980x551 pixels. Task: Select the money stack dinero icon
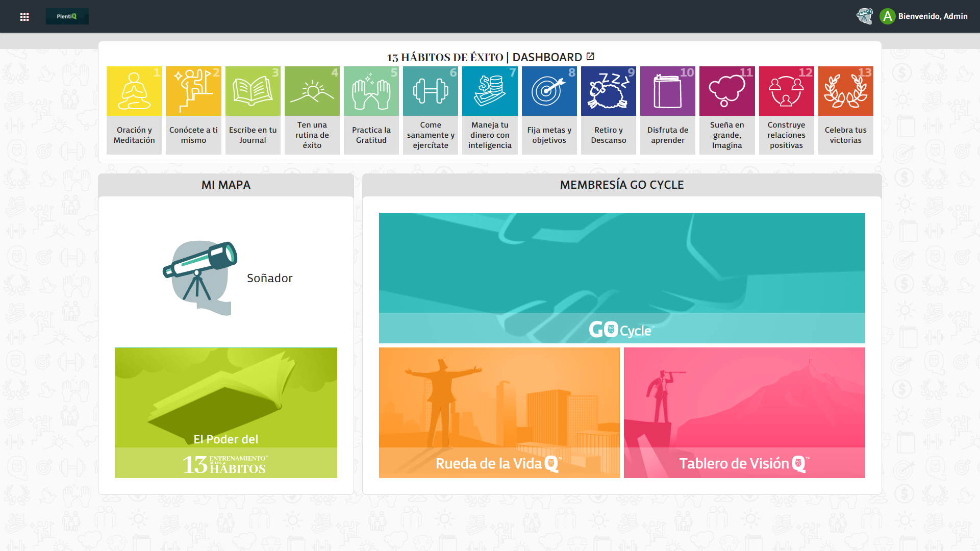tap(490, 91)
